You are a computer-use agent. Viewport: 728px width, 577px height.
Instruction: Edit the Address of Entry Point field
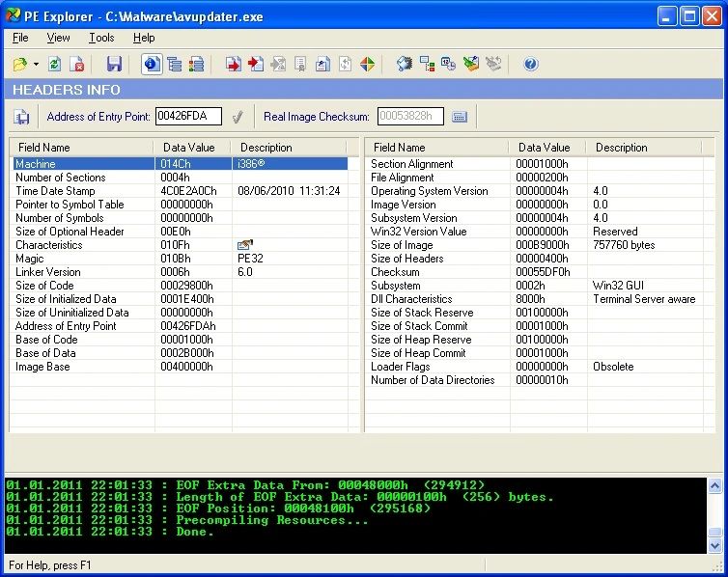pos(188,116)
